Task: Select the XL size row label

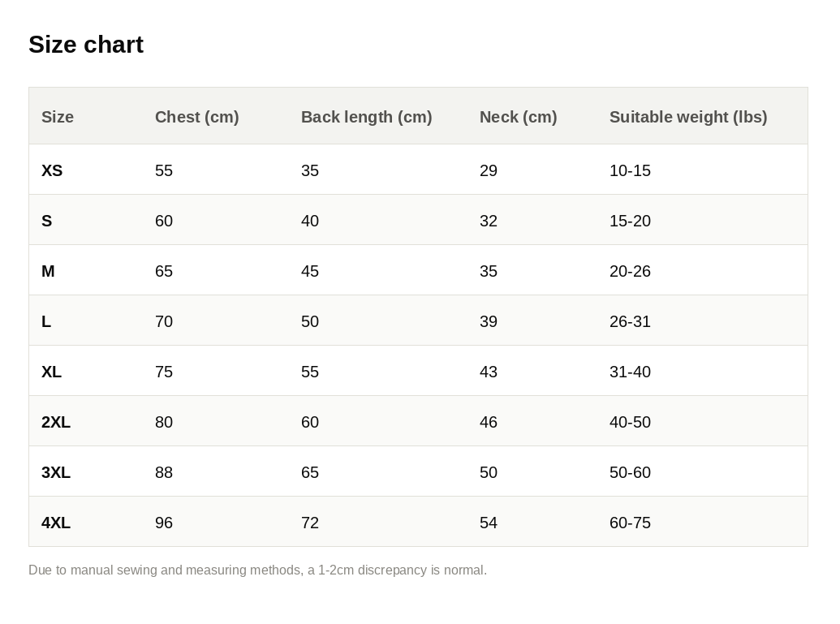Action: (51, 372)
